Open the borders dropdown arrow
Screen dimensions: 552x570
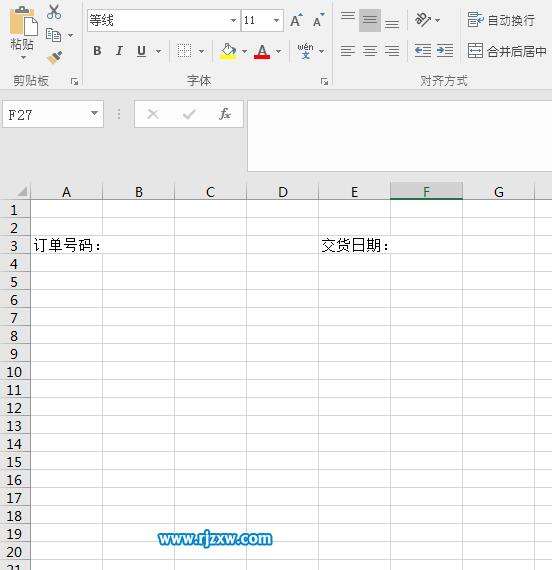pyautogui.click(x=201, y=51)
